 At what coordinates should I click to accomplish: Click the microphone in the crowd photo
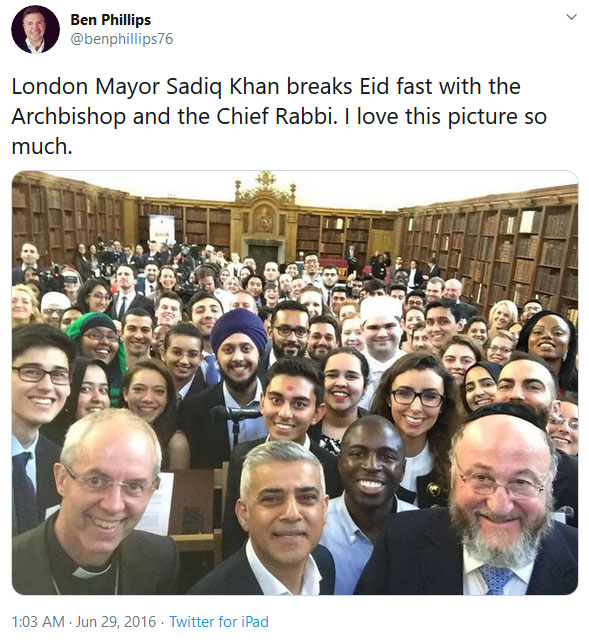[x=235, y=413]
